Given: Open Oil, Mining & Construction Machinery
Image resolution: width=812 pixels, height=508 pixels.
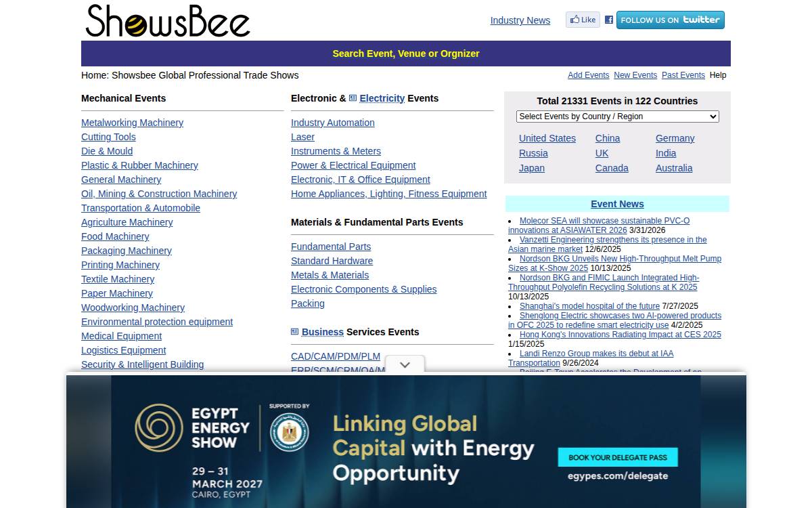Looking at the screenshot, I should point(159,194).
